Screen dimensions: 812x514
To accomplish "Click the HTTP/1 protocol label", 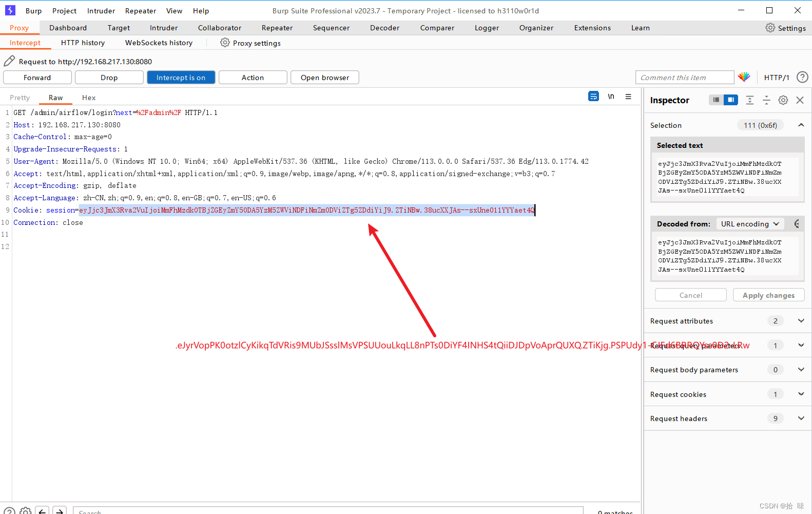I will tap(777, 78).
